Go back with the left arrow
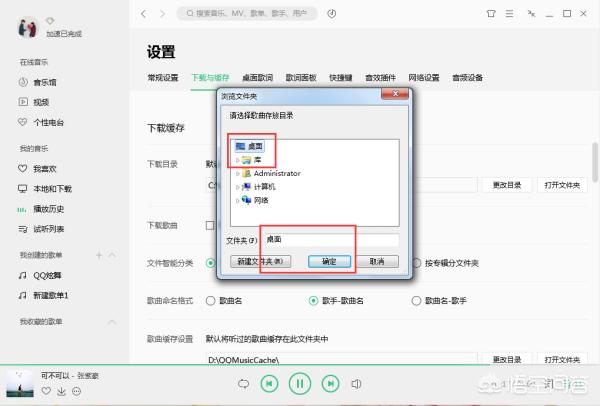600x406 pixels. coord(143,14)
